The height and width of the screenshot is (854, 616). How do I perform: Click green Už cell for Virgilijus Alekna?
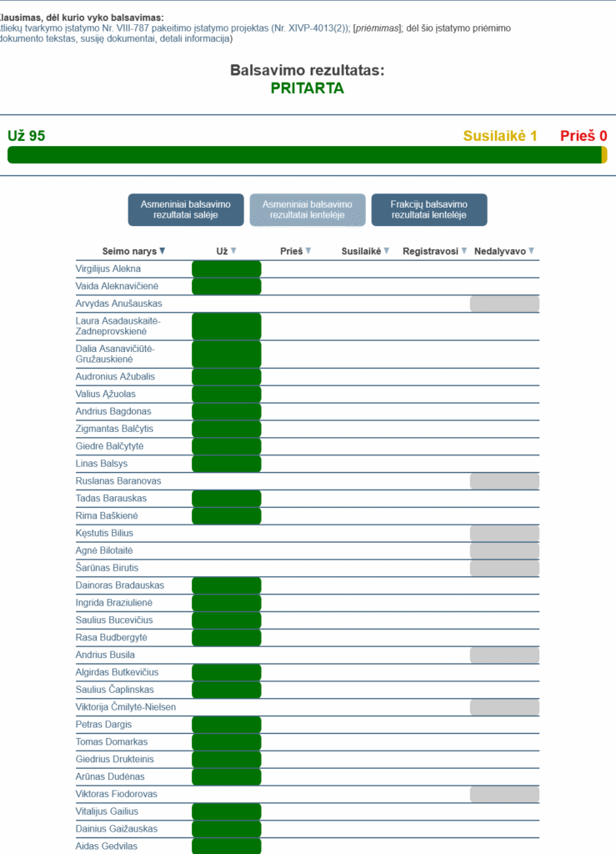pyautogui.click(x=227, y=269)
